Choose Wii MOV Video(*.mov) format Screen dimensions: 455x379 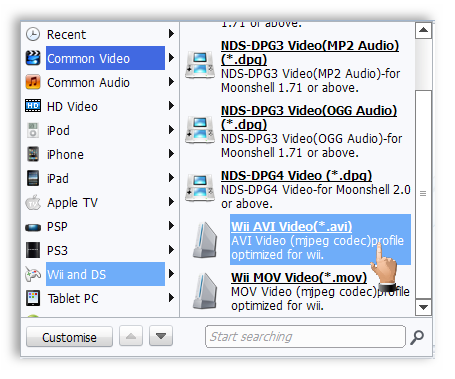click(x=299, y=278)
